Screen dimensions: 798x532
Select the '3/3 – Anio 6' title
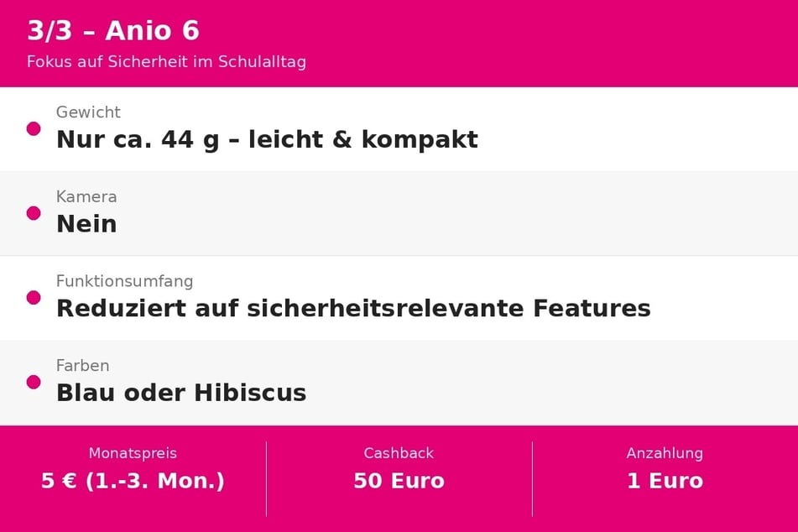pyautogui.click(x=113, y=30)
